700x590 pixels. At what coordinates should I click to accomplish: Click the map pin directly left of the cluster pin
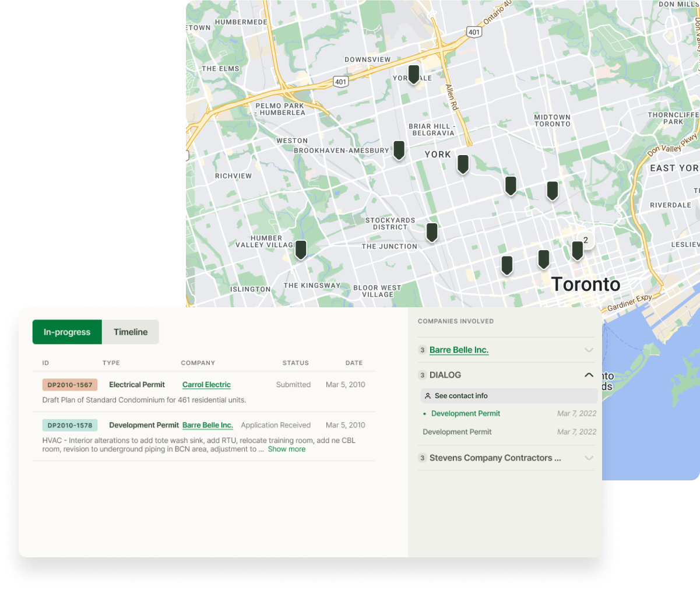543,259
